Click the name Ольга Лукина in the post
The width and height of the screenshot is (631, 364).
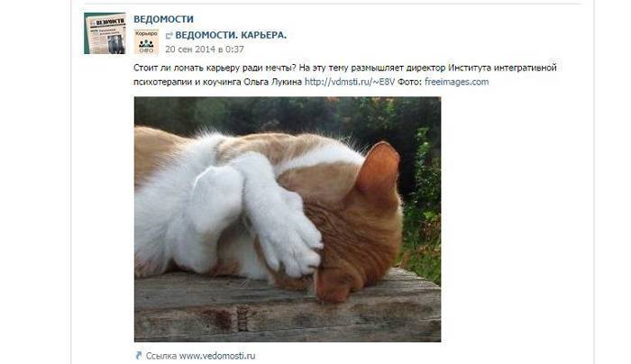click(x=272, y=82)
